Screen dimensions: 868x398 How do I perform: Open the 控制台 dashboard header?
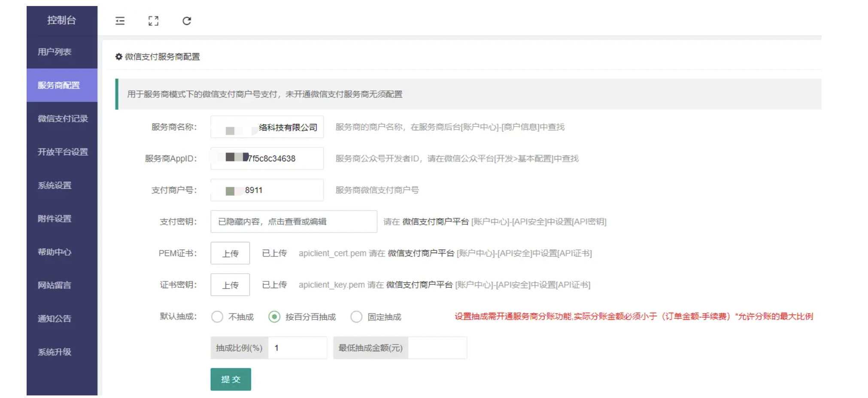point(62,20)
